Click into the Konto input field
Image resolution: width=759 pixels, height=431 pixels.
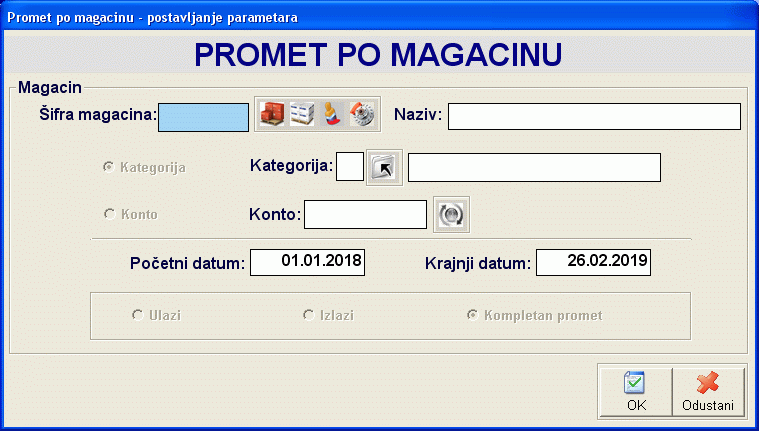(365, 215)
